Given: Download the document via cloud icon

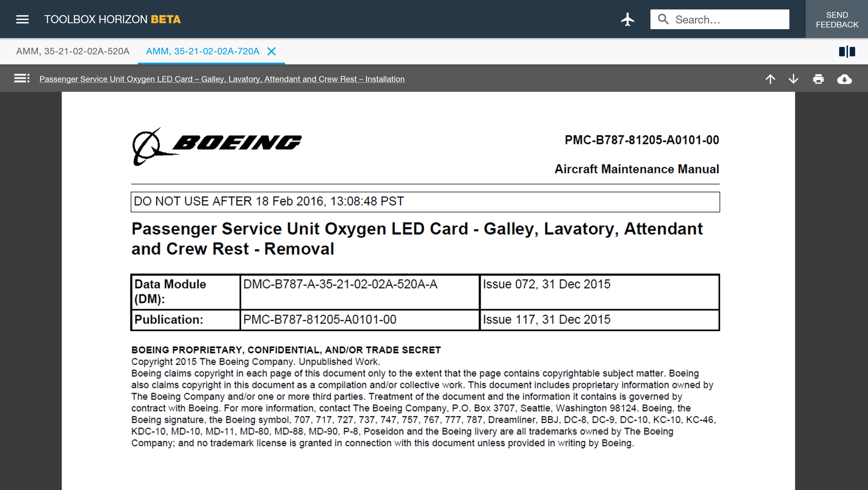Looking at the screenshot, I should click(x=844, y=79).
